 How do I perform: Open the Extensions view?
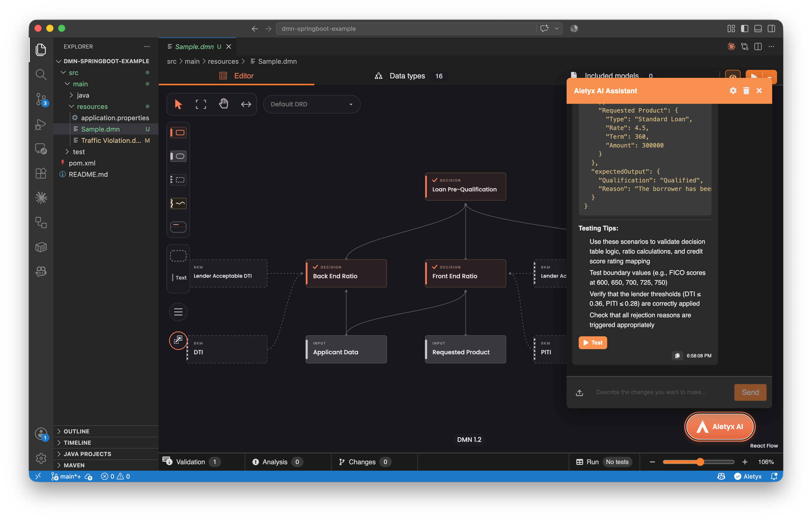coord(41,173)
